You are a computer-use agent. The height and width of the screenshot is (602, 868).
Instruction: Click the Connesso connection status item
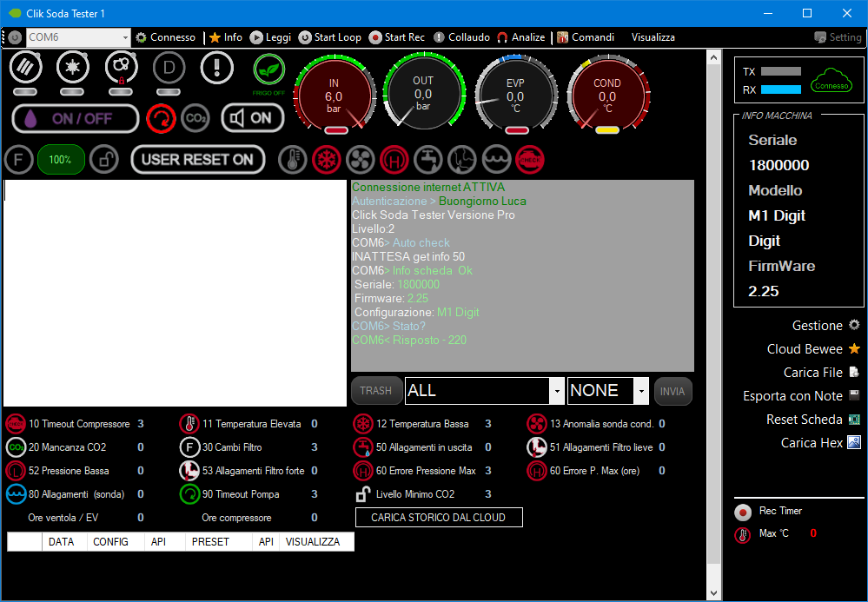(165, 37)
